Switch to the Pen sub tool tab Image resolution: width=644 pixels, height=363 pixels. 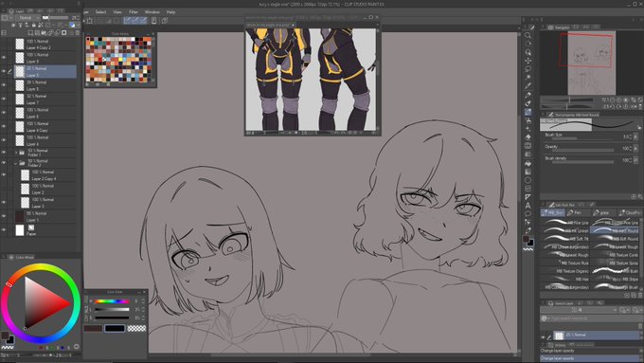coord(579,212)
